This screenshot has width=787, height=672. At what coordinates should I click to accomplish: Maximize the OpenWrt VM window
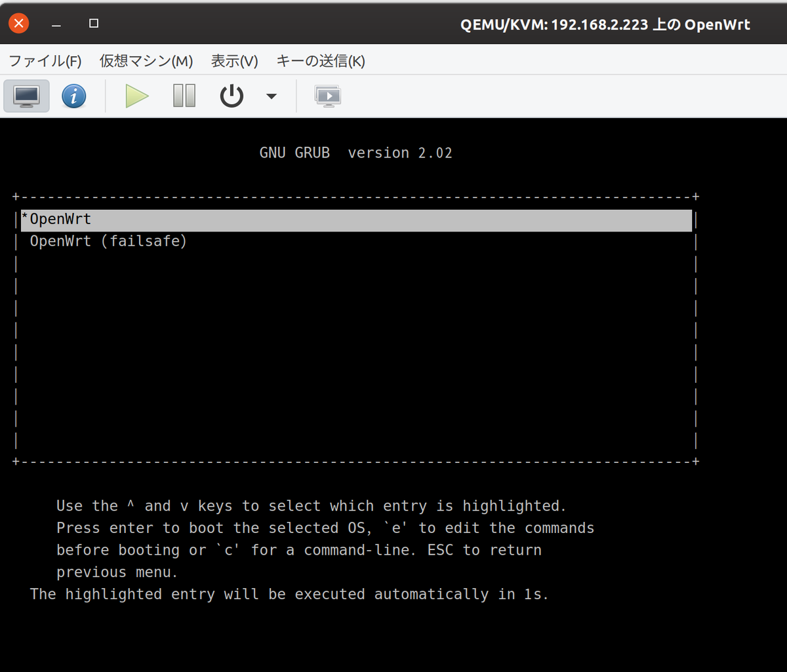[94, 24]
